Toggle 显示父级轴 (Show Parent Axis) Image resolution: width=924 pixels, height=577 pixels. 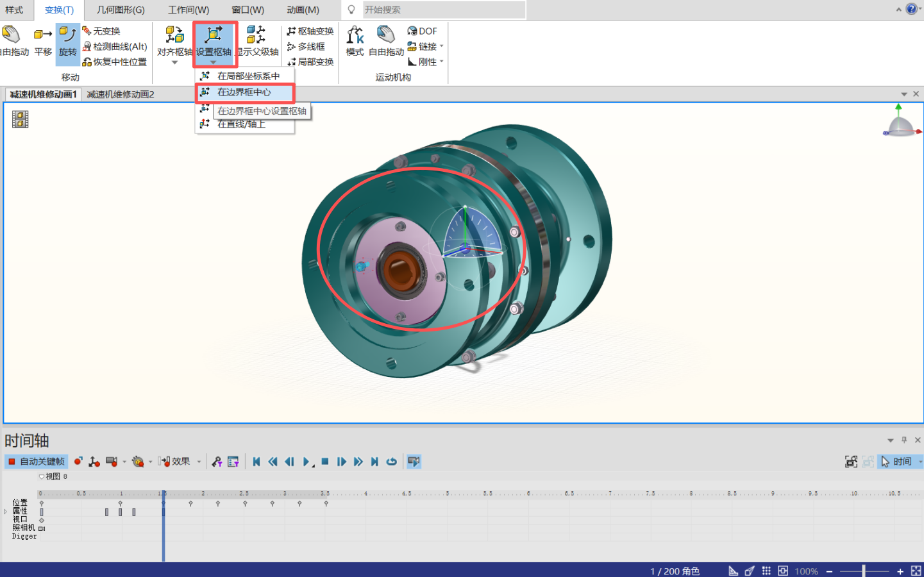click(258, 42)
